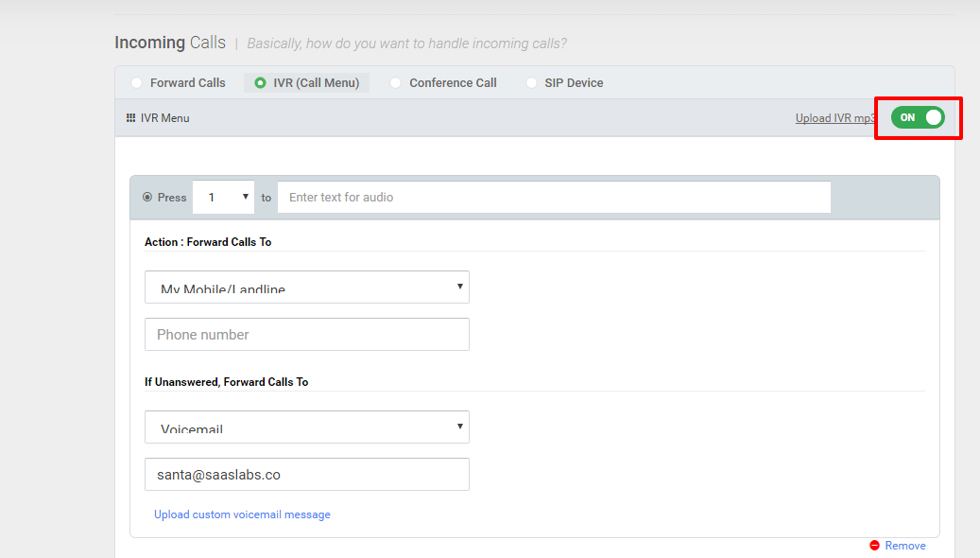
Task: Open the Press digit dropdown showing 1
Action: point(224,198)
